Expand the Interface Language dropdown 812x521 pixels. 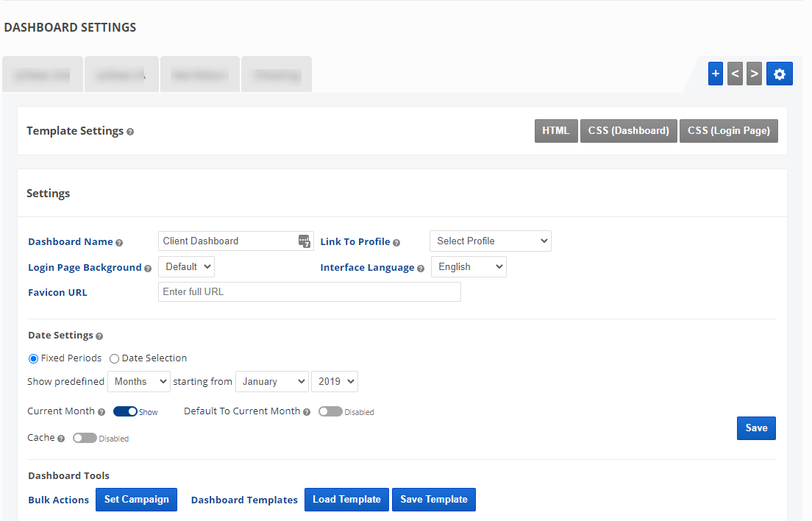(469, 267)
